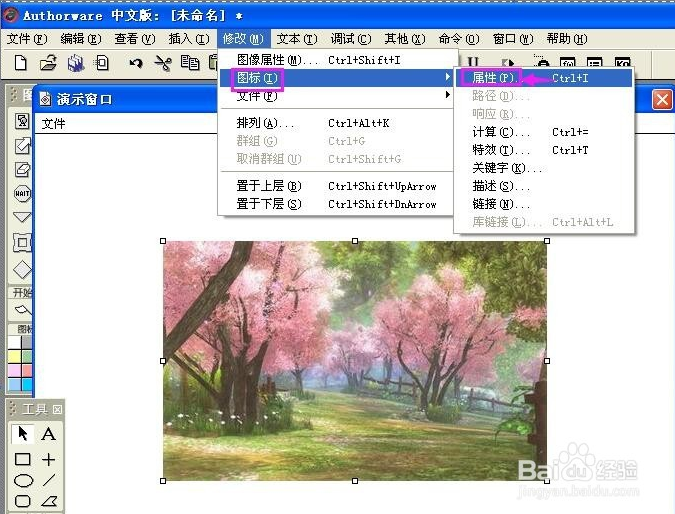Open the 命令(O) menu
Screen dimensions: 675x514
pos(459,39)
